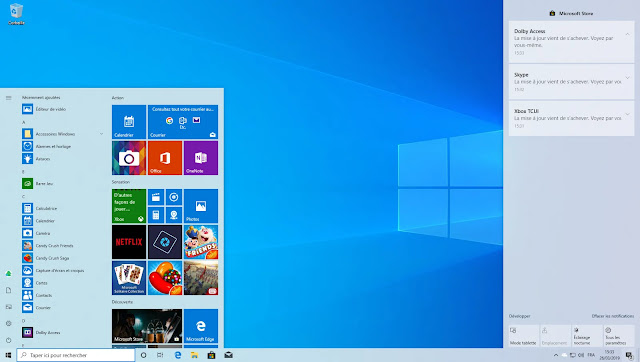
Task: Expand the Skype notification chevron
Action: (x=627, y=78)
